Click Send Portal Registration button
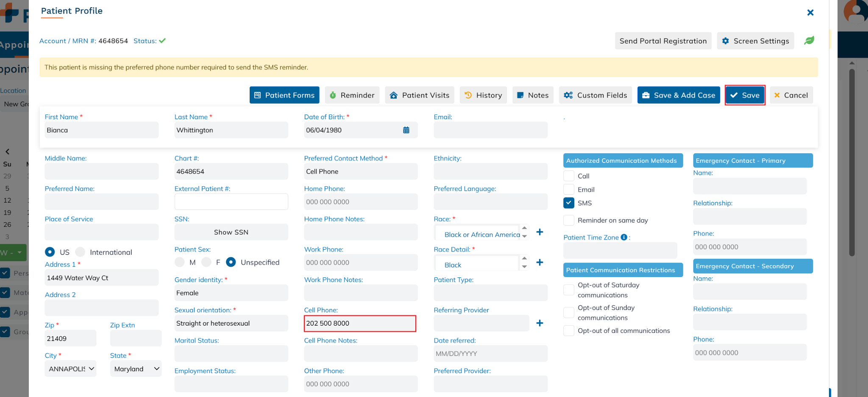 click(663, 41)
